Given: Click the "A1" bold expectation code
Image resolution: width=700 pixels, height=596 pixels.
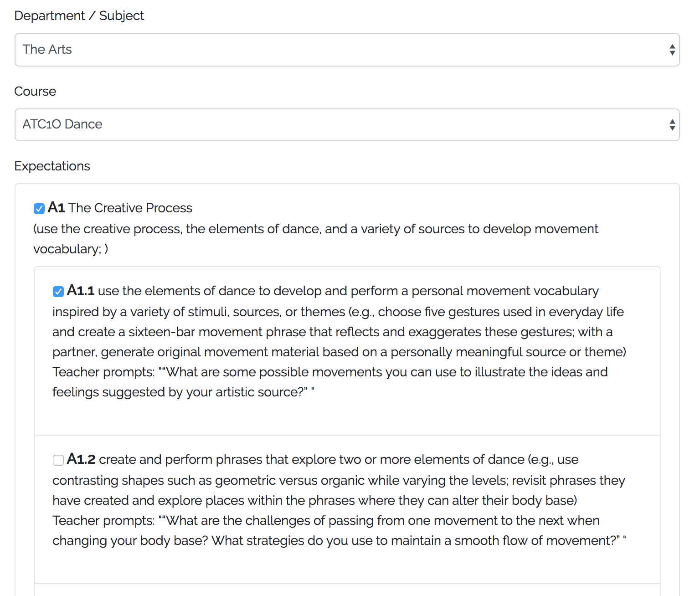Looking at the screenshot, I should coord(56,208).
